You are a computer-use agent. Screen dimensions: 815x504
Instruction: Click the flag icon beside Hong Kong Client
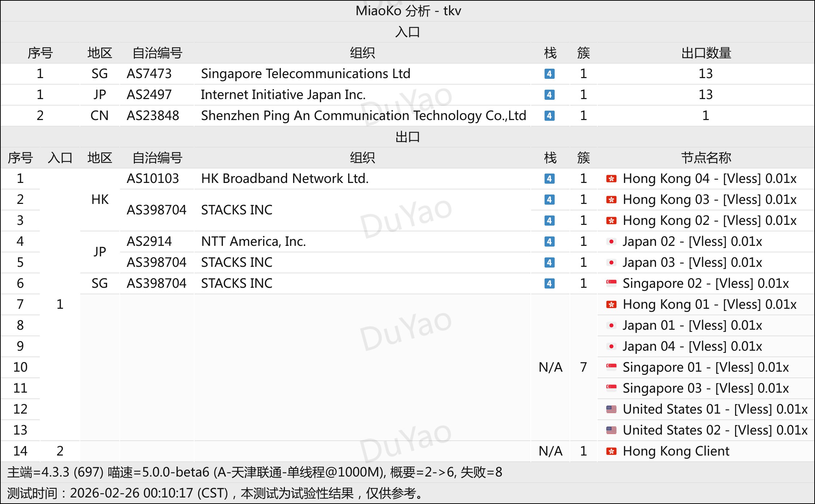(611, 451)
